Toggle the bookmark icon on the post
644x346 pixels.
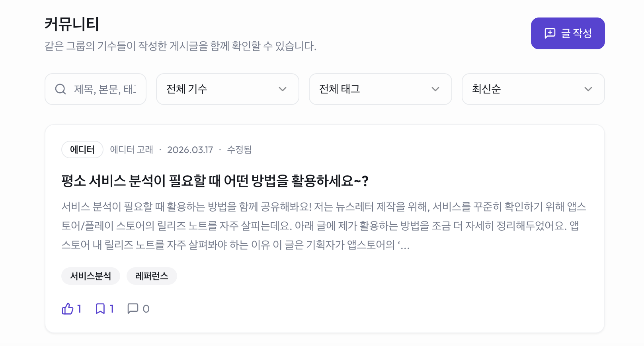[x=100, y=309]
